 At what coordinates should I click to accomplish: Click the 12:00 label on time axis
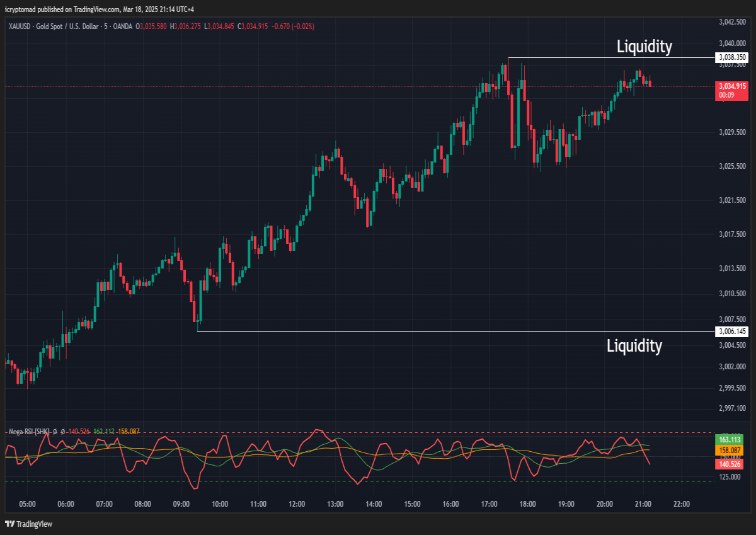pyautogui.click(x=297, y=504)
